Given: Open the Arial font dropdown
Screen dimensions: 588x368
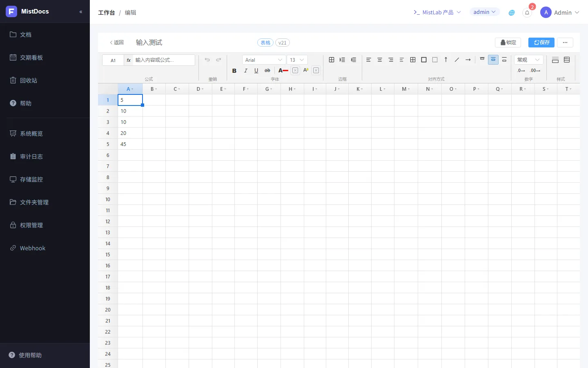Looking at the screenshot, I should 264,60.
